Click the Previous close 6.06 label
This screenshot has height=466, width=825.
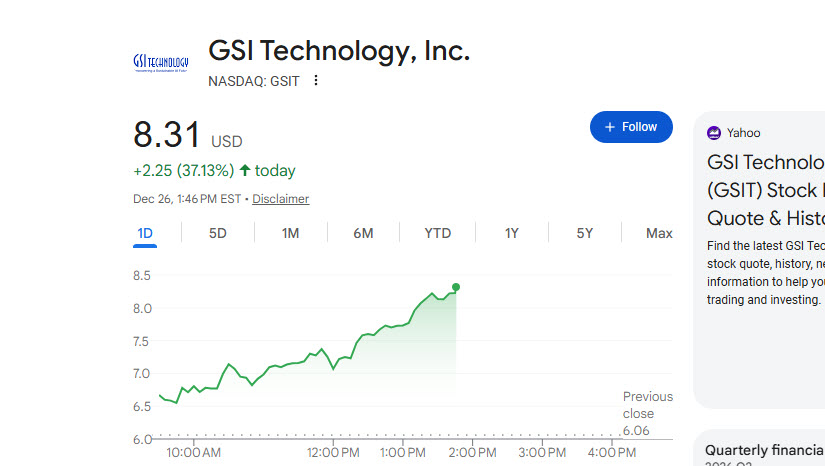pos(648,413)
